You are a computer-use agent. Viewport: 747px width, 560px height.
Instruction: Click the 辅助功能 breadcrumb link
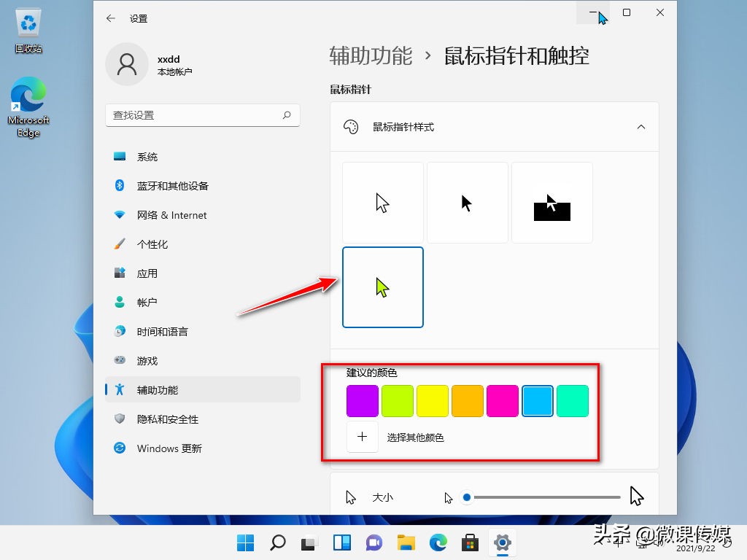pos(371,55)
